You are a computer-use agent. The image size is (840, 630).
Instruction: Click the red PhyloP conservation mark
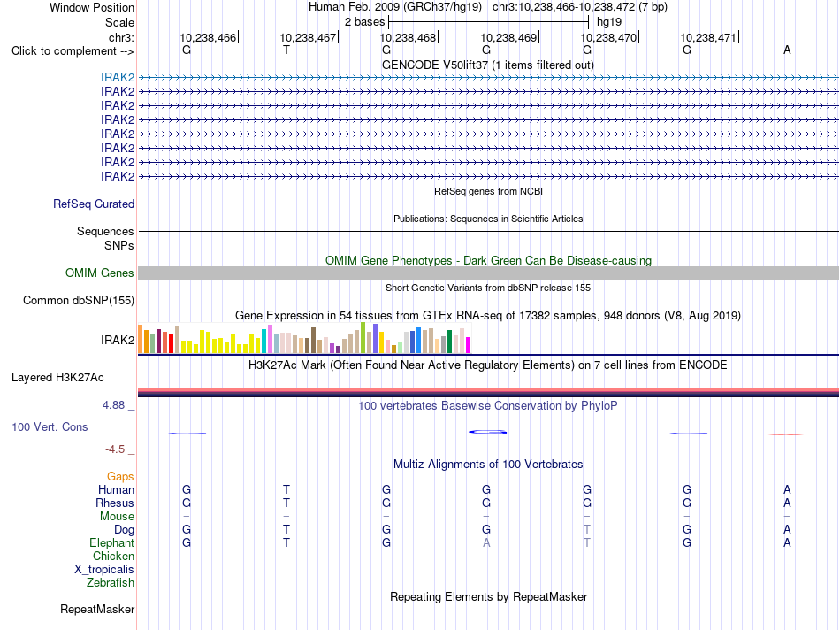(786, 434)
